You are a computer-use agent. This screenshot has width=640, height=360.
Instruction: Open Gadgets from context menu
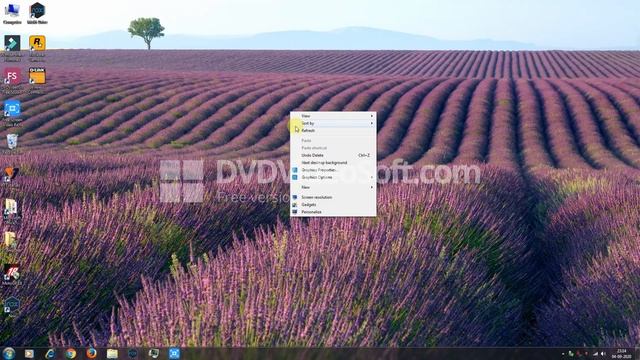tap(333, 205)
